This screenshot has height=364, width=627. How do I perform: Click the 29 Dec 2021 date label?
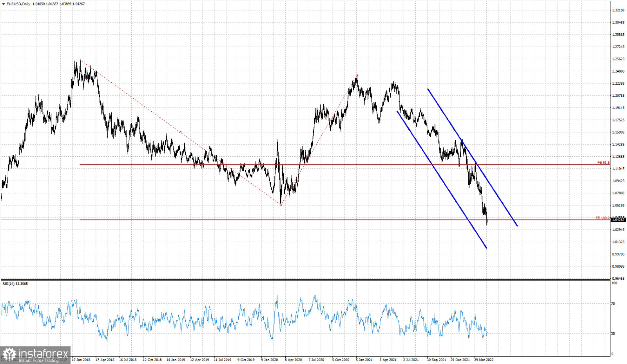point(460,360)
